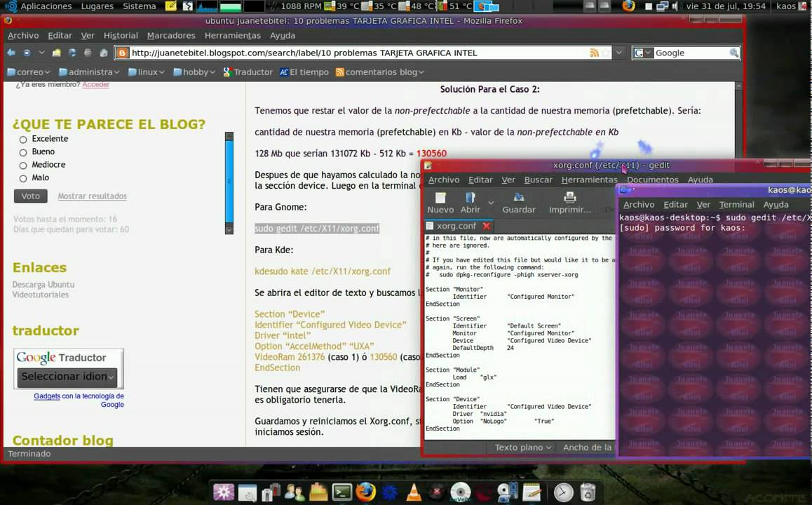Viewport: 812px width, 505px height.
Task: Click the volume speaker icon in the system tray
Action: [675, 6]
